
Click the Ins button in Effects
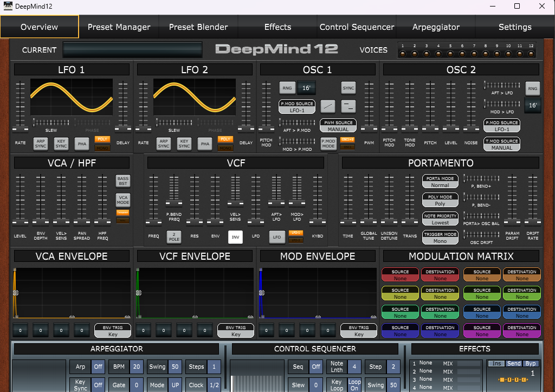[496, 363]
